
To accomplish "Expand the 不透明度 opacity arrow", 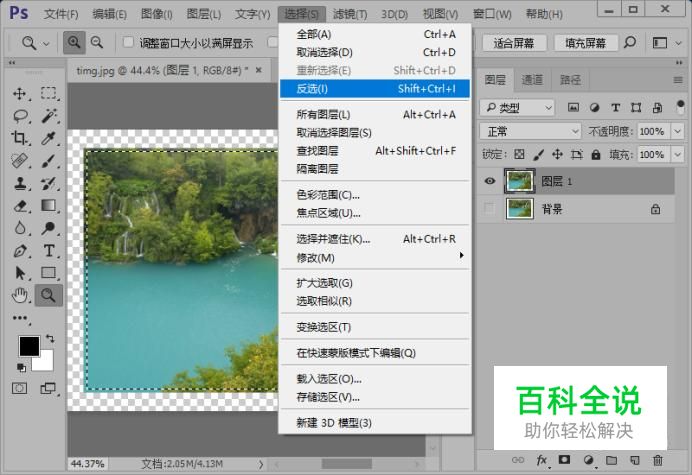I will coord(678,131).
